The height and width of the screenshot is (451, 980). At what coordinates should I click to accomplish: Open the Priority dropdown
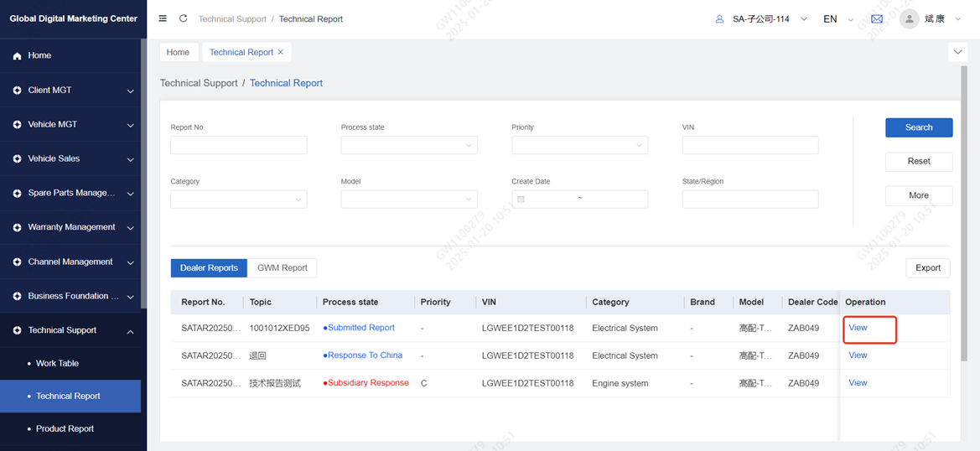click(x=579, y=145)
